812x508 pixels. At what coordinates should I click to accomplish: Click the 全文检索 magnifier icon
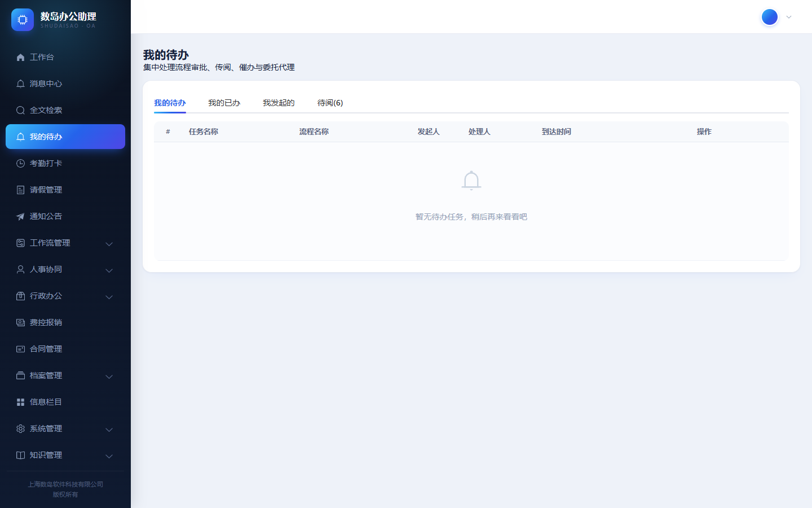[20, 110]
